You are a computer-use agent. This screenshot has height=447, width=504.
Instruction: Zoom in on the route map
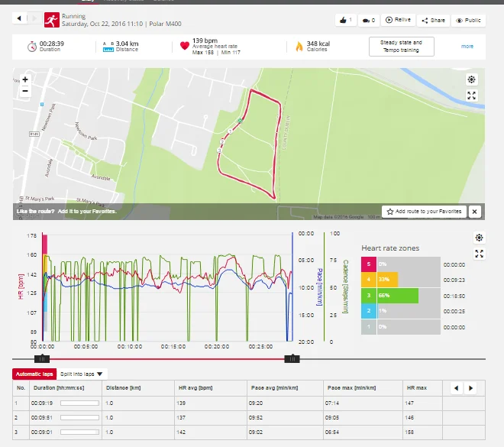point(25,79)
